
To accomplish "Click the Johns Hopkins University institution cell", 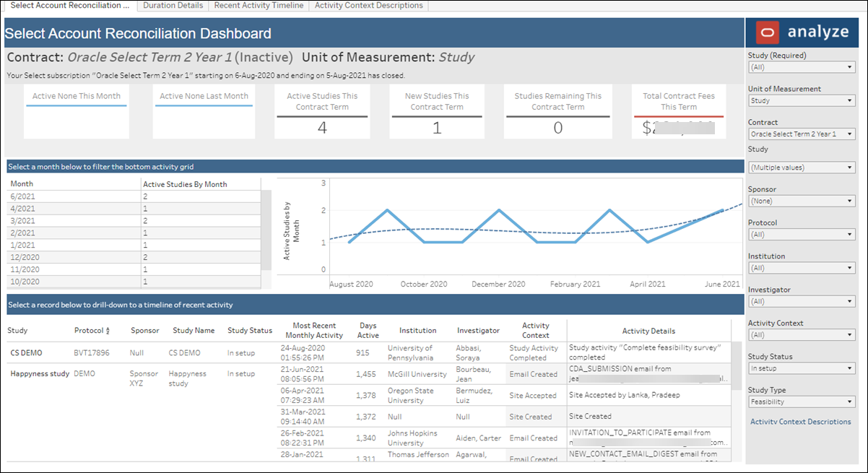I will tap(412, 438).
